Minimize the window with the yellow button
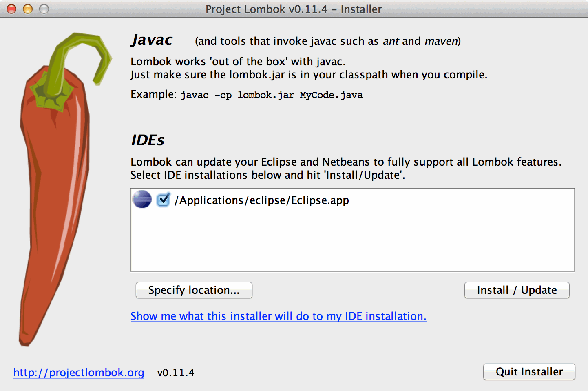The width and height of the screenshot is (588, 391). click(28, 9)
